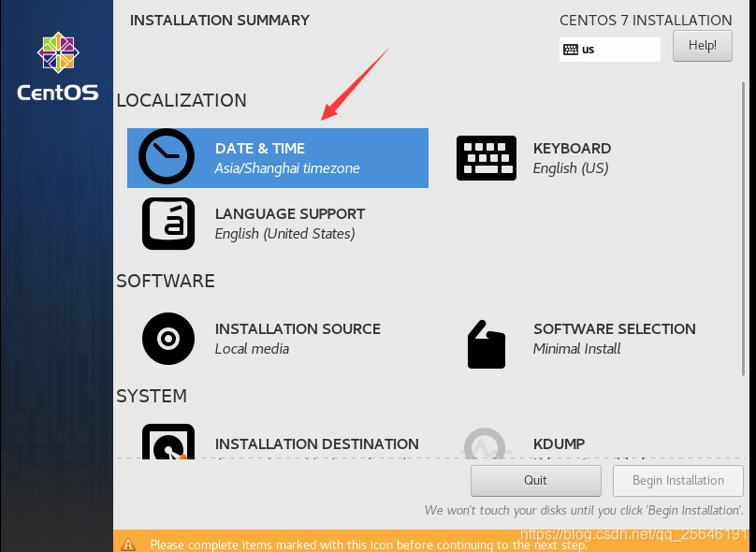Click the English (United States) text
The width and height of the screenshot is (756, 552).
(x=285, y=234)
